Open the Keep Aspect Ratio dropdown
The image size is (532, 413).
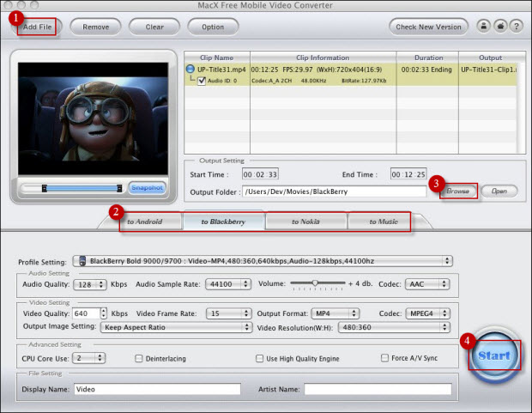point(177,327)
